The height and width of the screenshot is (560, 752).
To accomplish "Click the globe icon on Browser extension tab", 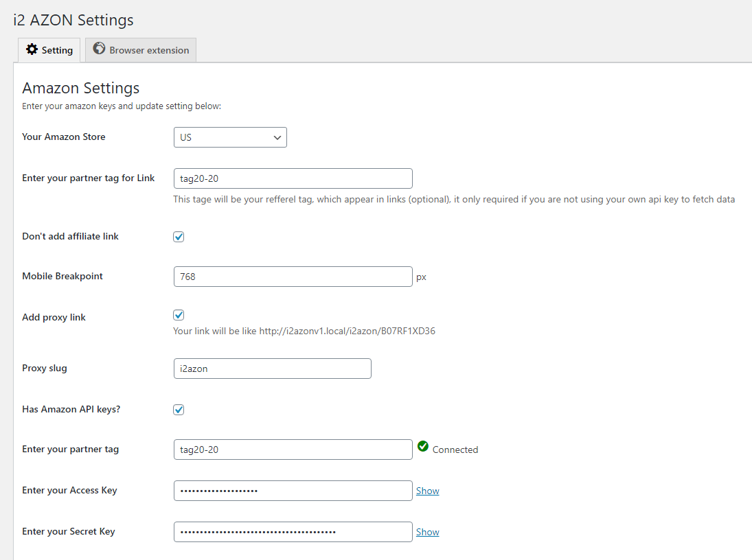I will tap(100, 49).
